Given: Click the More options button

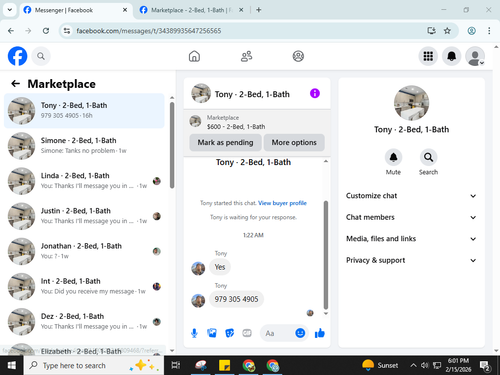Looking at the screenshot, I should [x=294, y=142].
